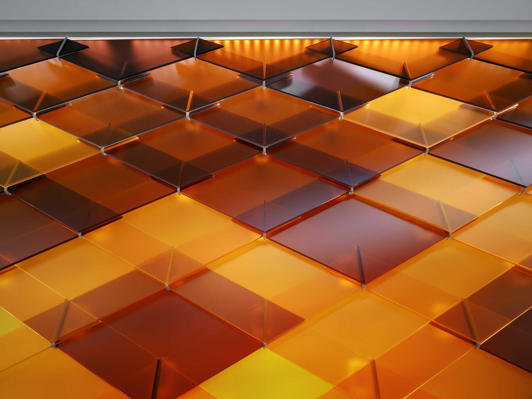
Task: Click the top-left metal bracket on black tile
Action: point(62,48)
